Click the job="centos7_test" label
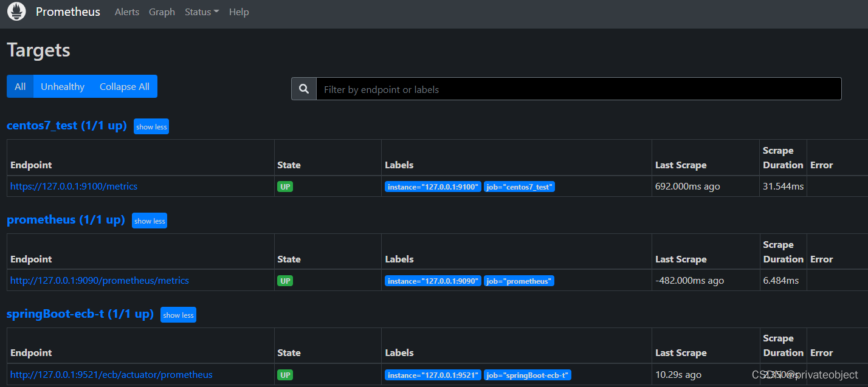Viewport: 868px width, 387px height. [520, 187]
